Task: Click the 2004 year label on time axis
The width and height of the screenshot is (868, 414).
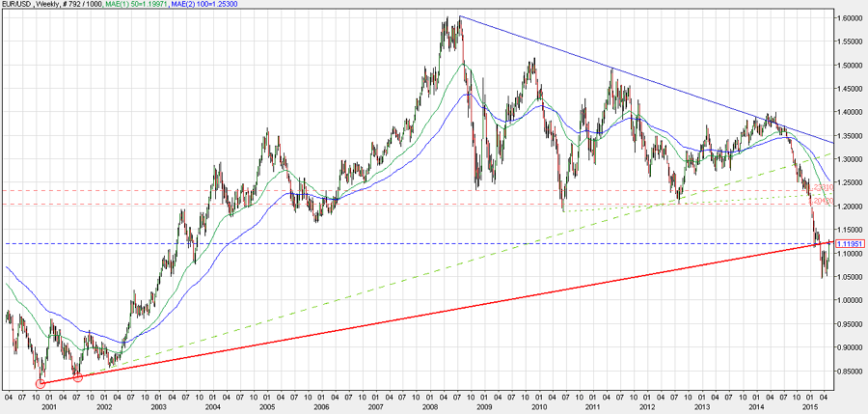Action: 212,407
